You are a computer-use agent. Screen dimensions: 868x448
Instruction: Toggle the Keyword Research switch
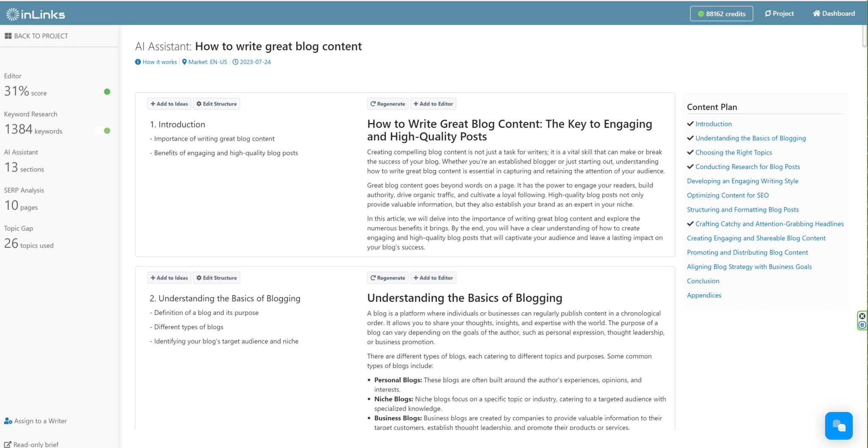point(103,131)
